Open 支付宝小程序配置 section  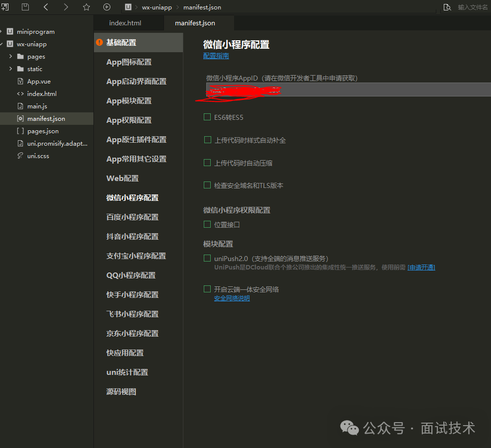136,256
